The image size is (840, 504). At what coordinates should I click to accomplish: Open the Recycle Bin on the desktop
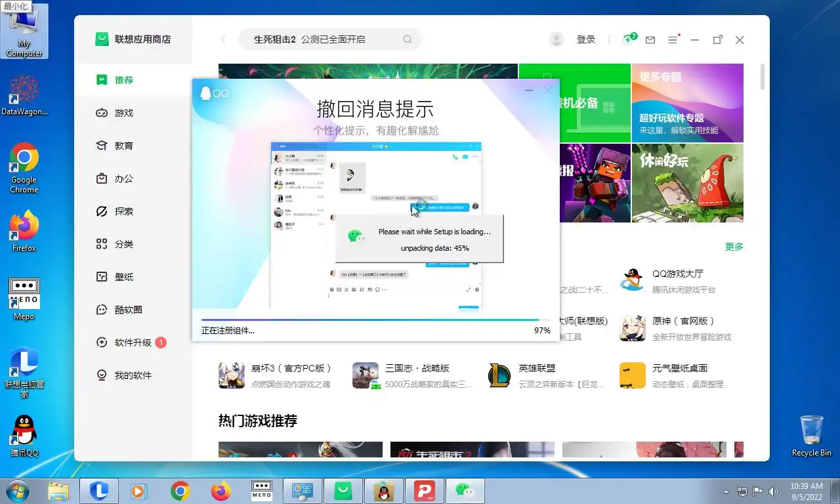point(812,436)
